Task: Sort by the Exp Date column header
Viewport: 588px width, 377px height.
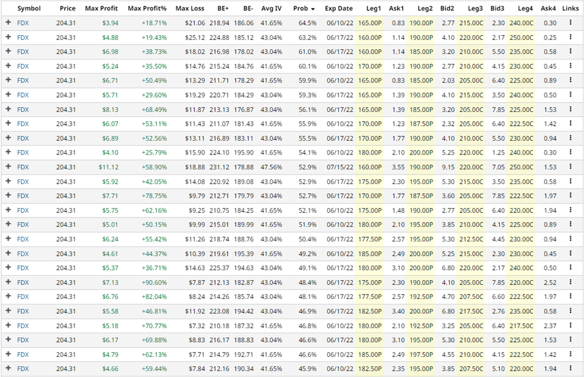Action: point(338,8)
